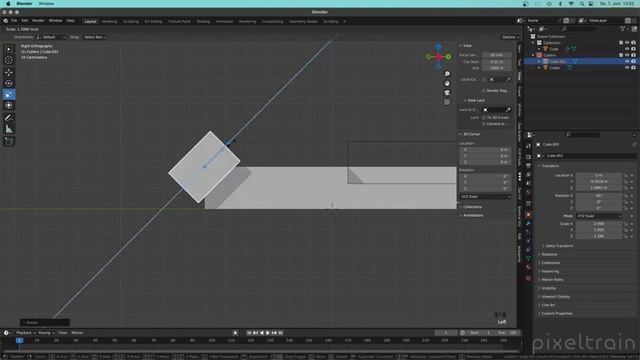The image size is (640, 360).
Task: Switch to the Shading workspace tab
Action: point(203,21)
